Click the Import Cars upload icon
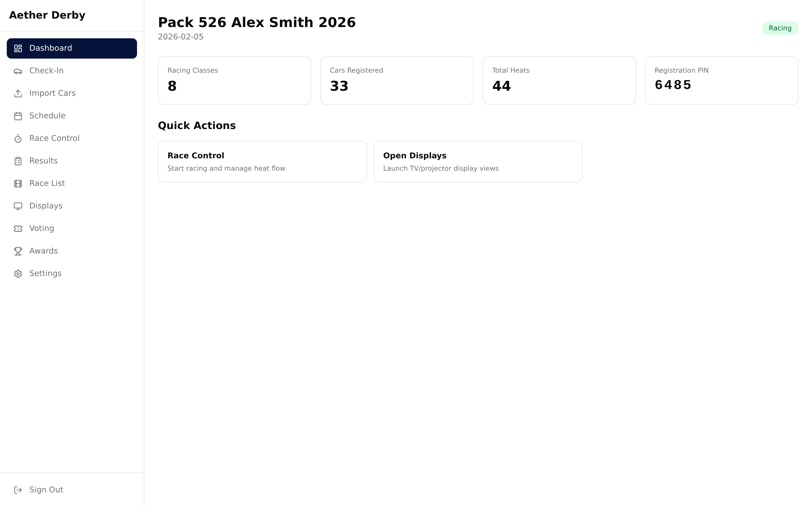 click(18, 94)
